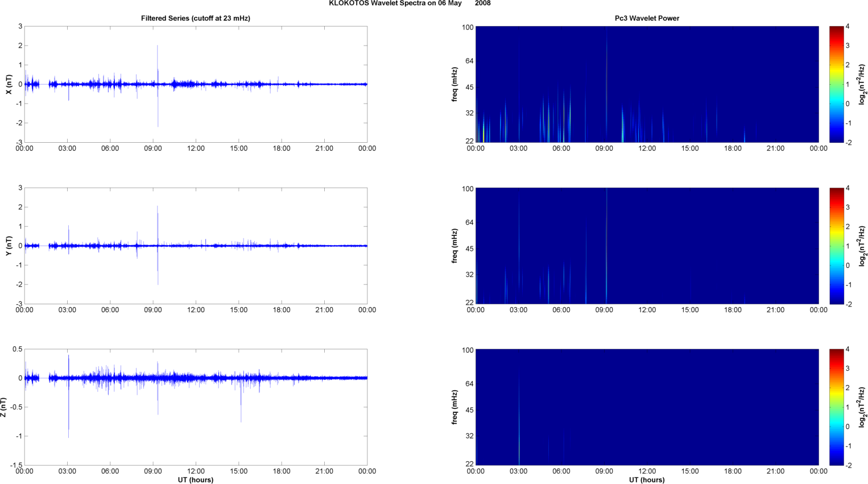Click the KLOKOTOS Wavelet Spectra figure title

[410, 3]
